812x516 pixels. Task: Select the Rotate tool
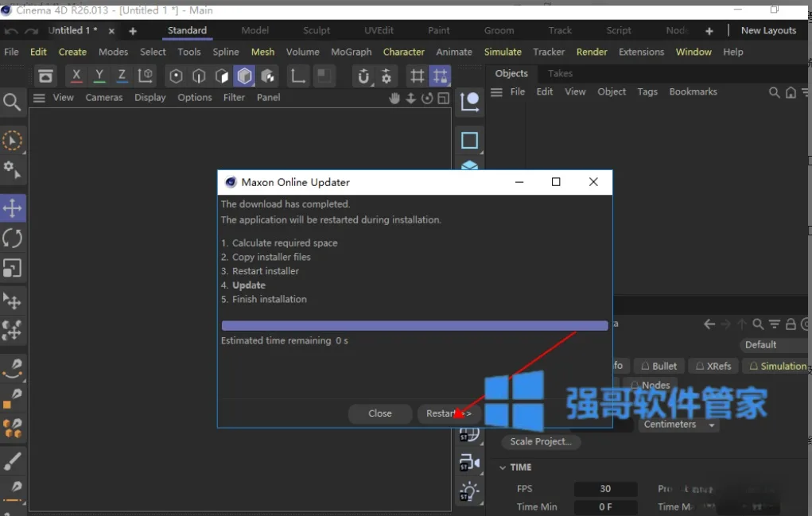(13, 239)
